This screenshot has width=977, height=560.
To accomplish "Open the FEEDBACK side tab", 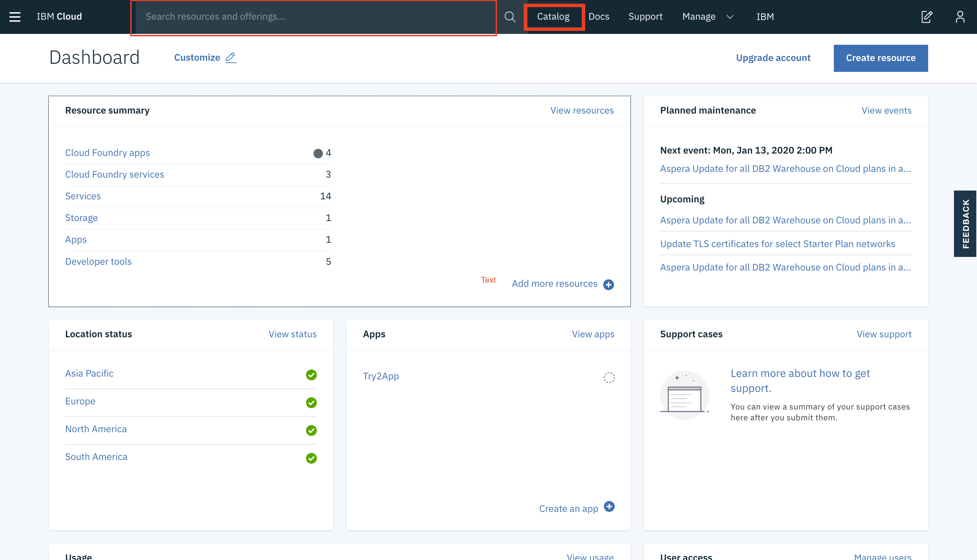I will pos(965,223).
